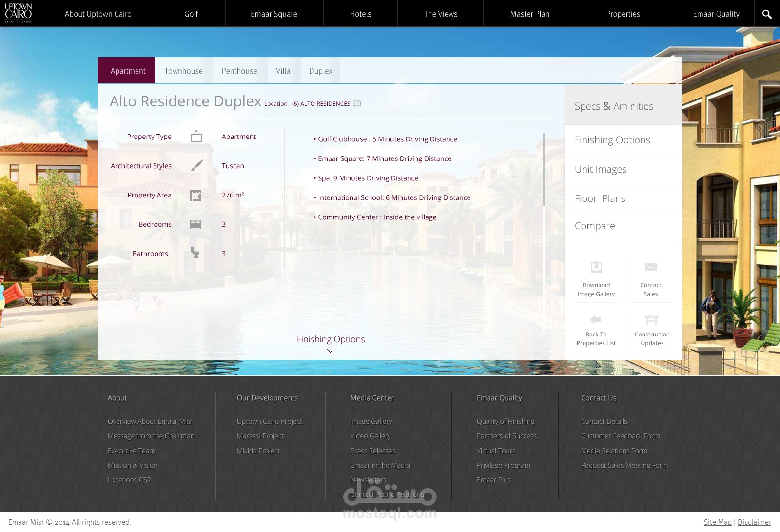Click the Download Image Gallery icon
The width and height of the screenshot is (780, 532).
pos(596,267)
